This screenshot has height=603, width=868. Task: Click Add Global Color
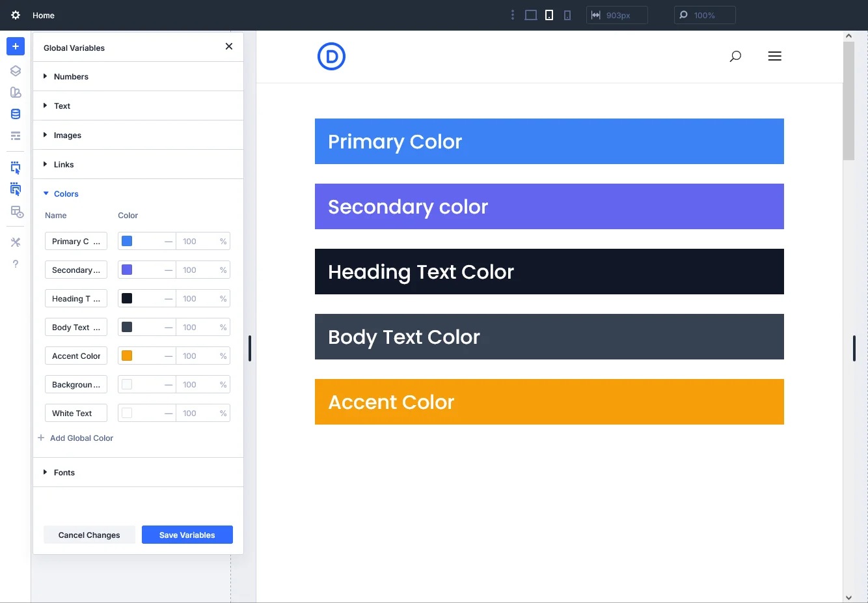(x=81, y=438)
